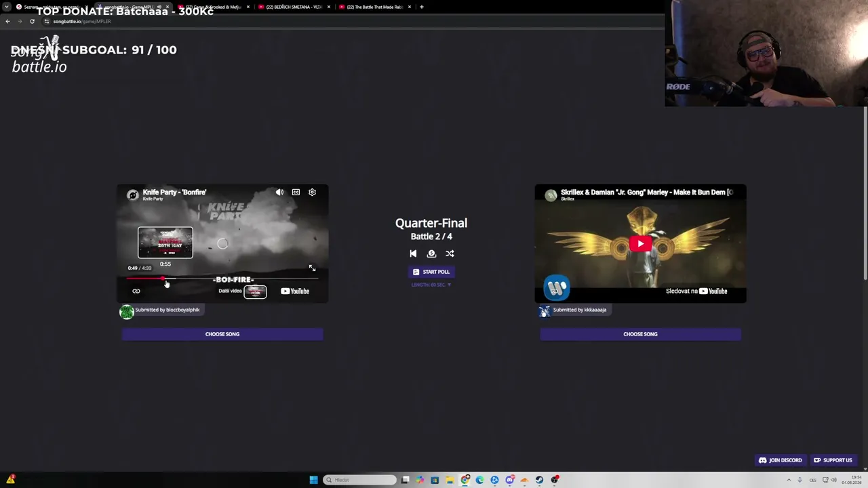Screen dimensions: 868x488
Task: Open the YouTube logo on the Bonfire player
Action: coord(295,291)
